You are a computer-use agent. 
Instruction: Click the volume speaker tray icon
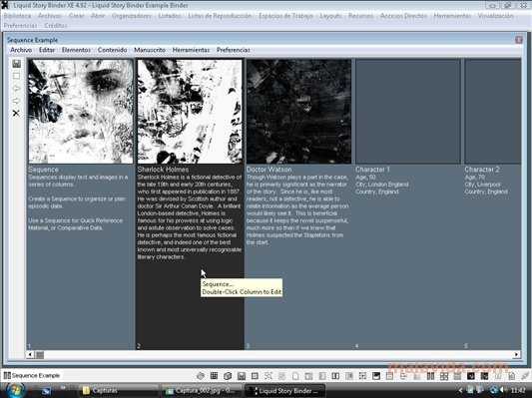[x=503, y=391]
